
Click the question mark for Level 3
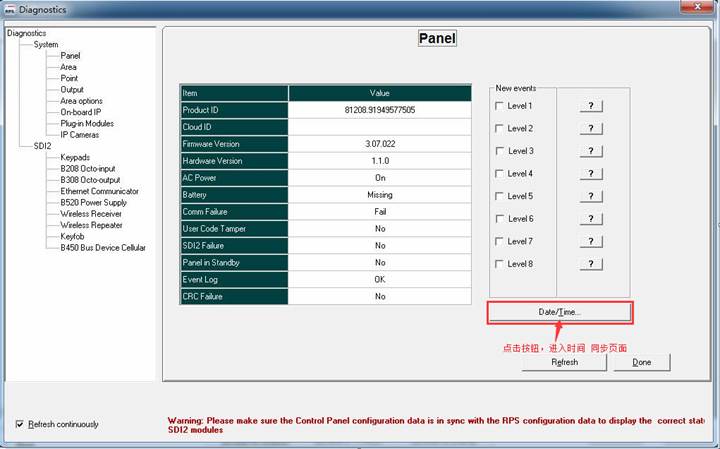[591, 151]
